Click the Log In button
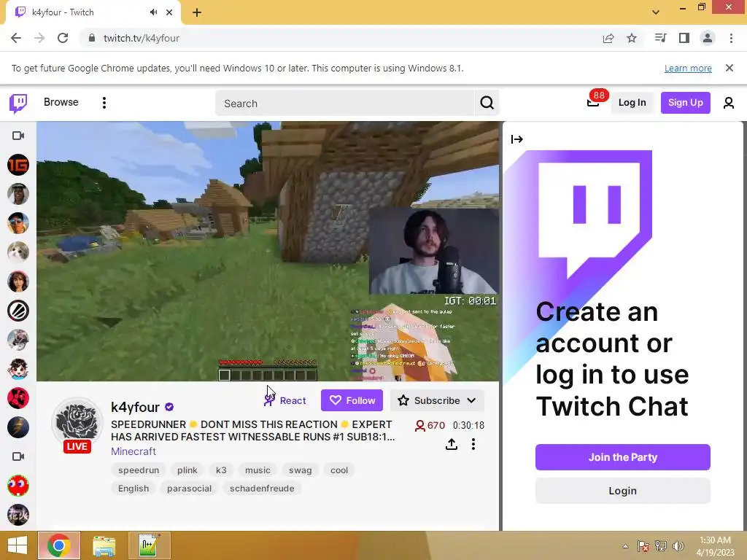 pos(632,102)
